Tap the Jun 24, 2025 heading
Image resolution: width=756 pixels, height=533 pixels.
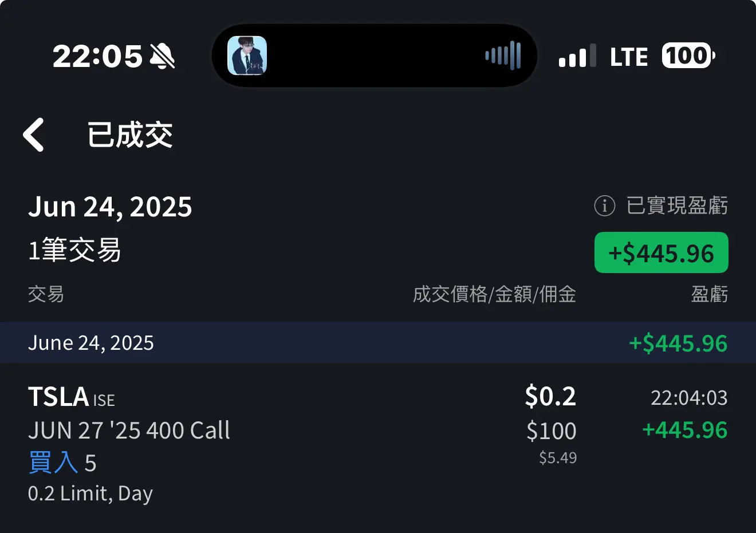pos(110,207)
